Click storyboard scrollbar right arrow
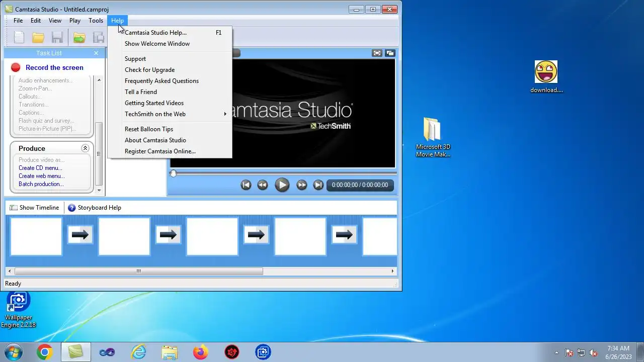 pyautogui.click(x=393, y=271)
